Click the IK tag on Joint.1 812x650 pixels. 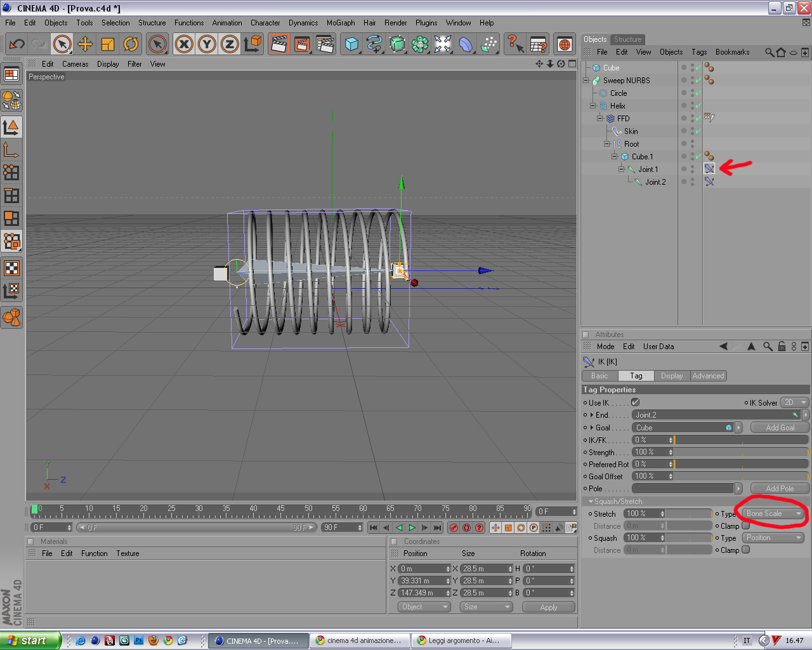click(x=709, y=169)
